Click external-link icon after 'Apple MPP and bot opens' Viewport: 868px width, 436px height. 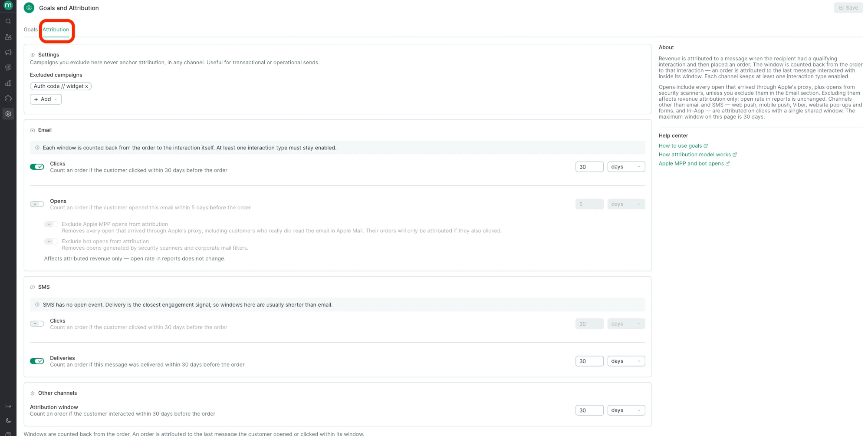click(x=728, y=164)
